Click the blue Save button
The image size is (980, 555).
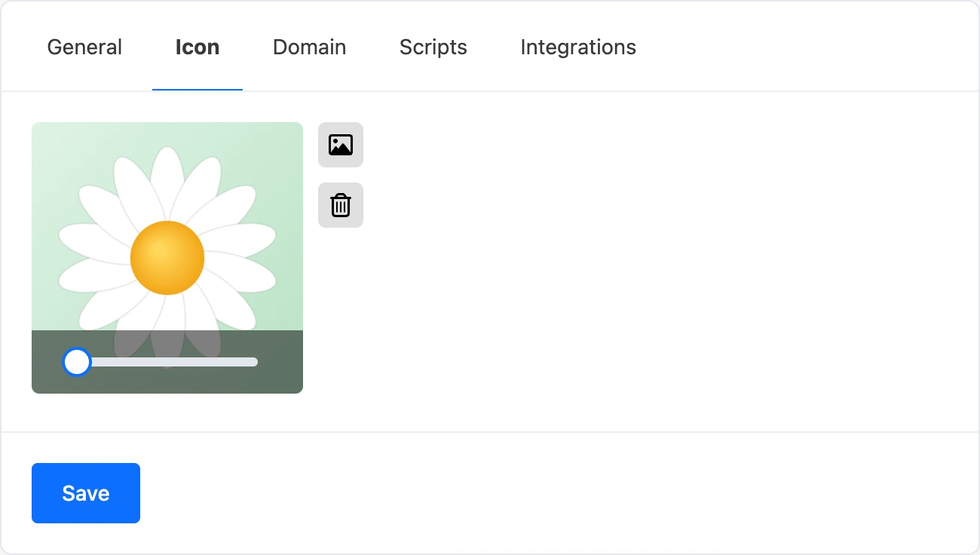(x=86, y=493)
